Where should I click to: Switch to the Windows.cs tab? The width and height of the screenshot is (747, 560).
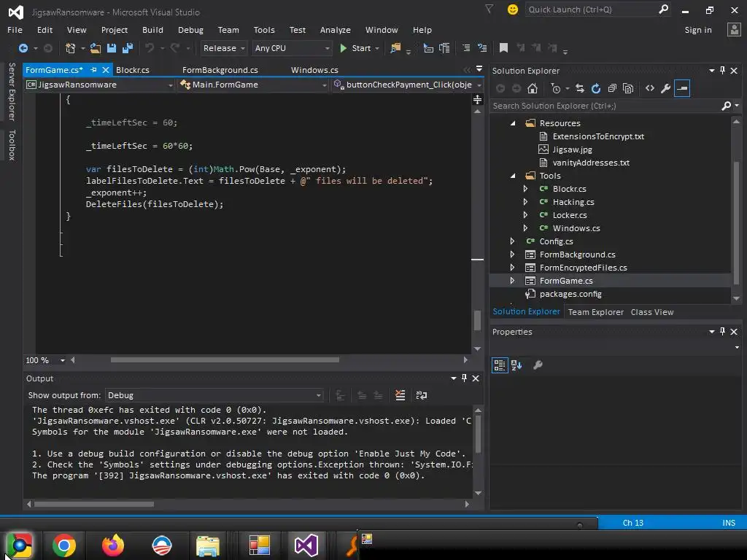pos(314,70)
